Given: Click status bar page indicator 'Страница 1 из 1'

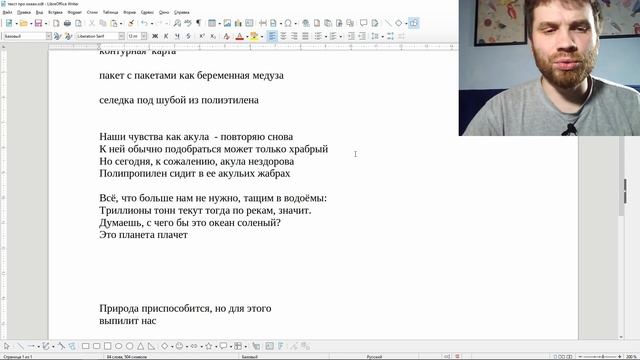Looking at the screenshot, I should click(x=18, y=357).
